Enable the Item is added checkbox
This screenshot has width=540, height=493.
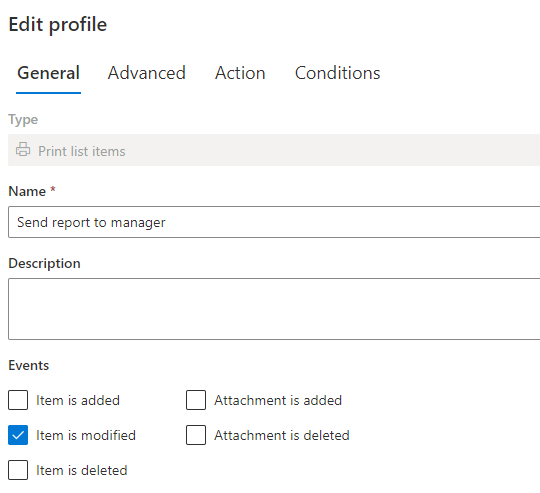[18, 400]
